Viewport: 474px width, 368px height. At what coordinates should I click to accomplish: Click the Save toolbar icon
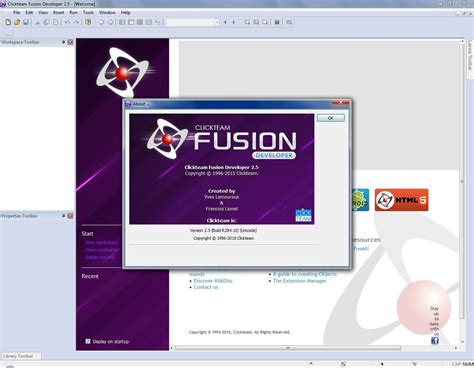[26, 22]
